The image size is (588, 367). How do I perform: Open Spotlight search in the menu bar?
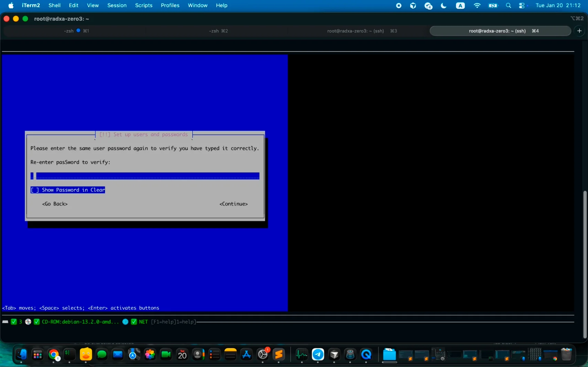509,5
